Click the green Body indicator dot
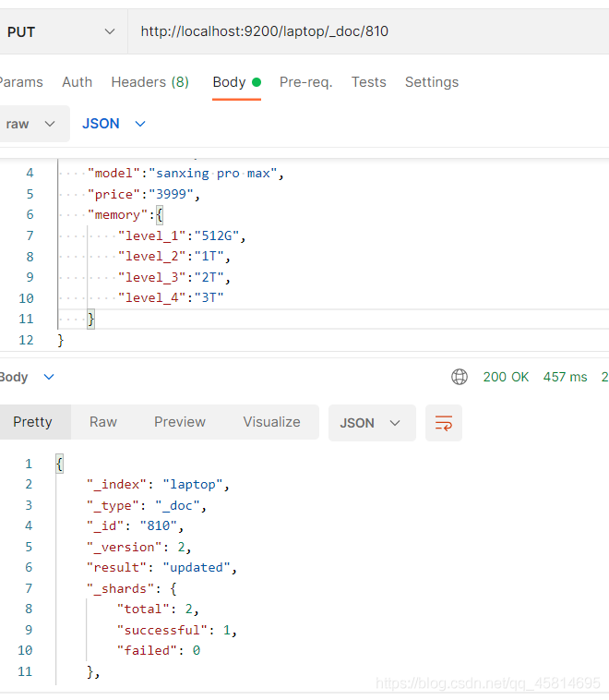This screenshot has width=609, height=700. tap(257, 82)
